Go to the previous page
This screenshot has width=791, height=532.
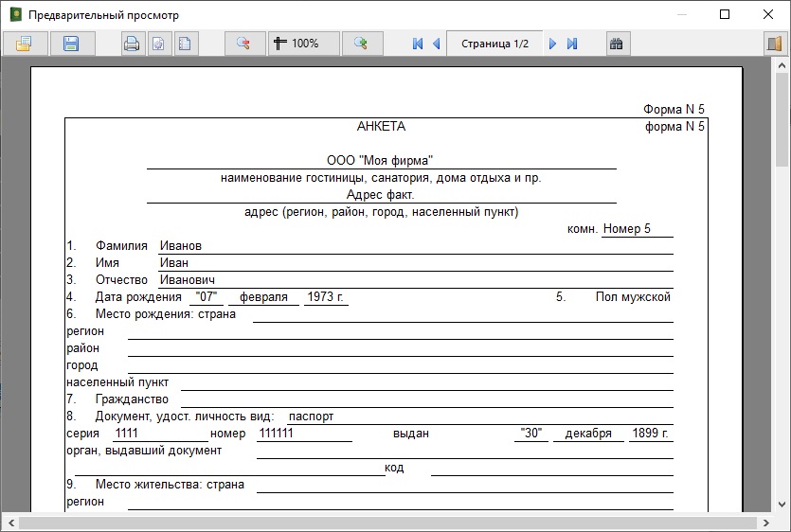click(437, 44)
